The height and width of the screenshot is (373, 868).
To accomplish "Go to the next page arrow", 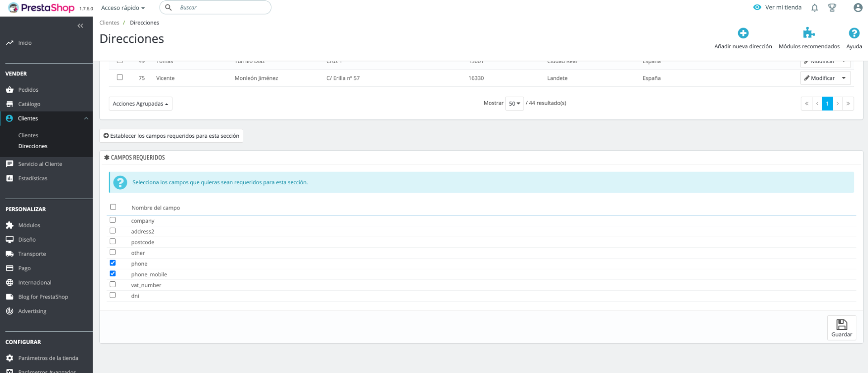I will 838,103.
